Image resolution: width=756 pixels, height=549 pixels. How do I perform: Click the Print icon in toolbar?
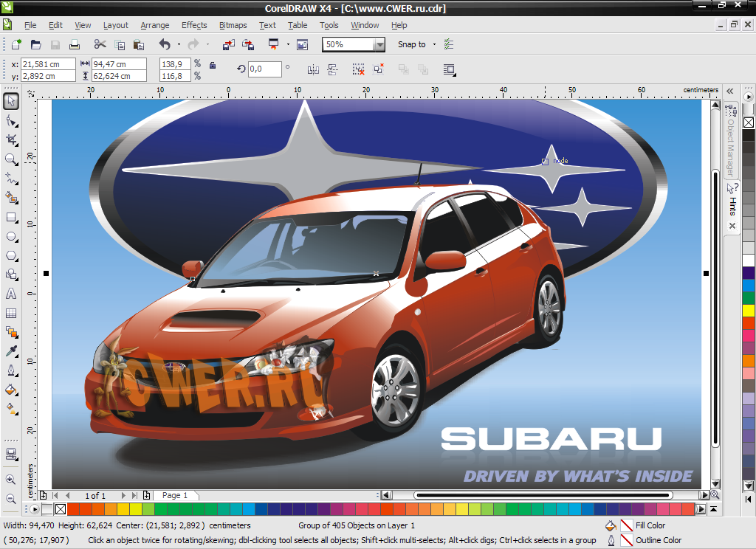(75, 45)
